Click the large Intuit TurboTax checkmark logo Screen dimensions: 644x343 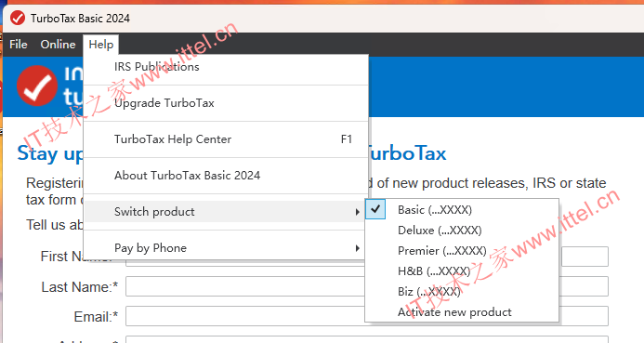point(37,86)
